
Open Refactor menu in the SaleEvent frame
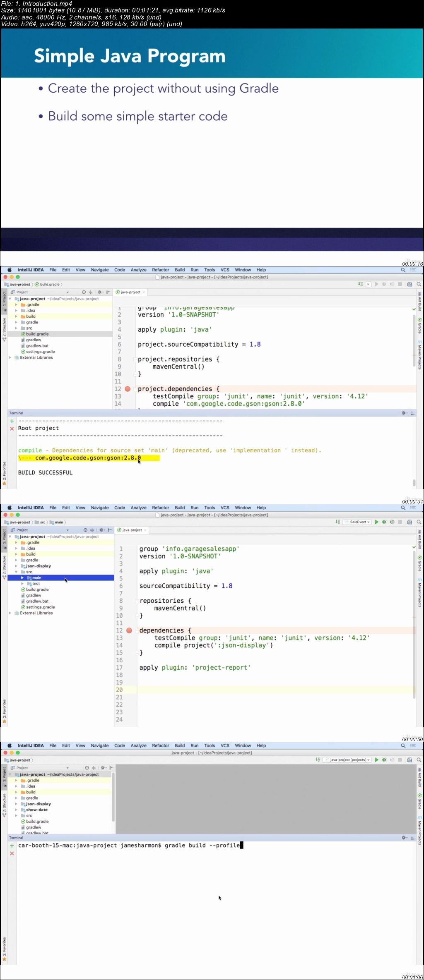coord(160,508)
